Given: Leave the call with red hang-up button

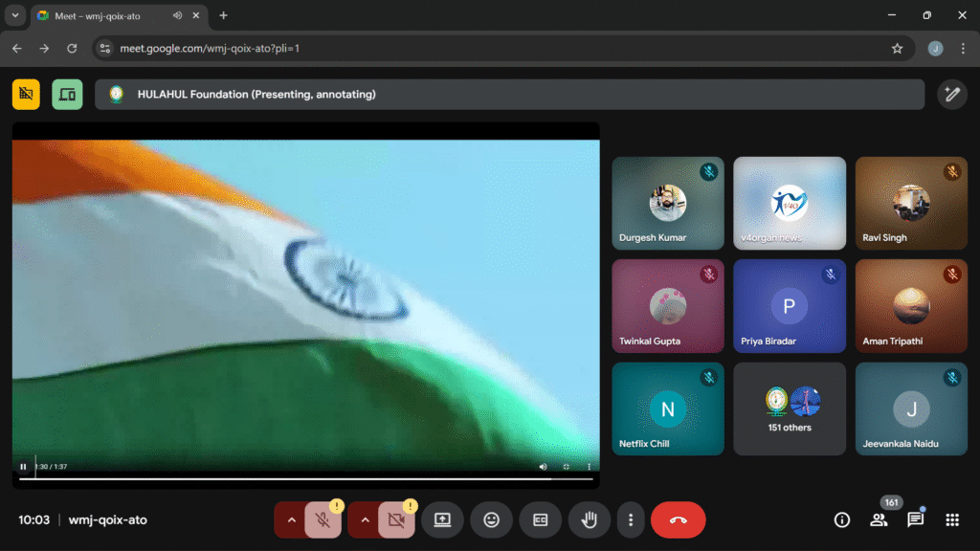Looking at the screenshot, I should tap(678, 520).
